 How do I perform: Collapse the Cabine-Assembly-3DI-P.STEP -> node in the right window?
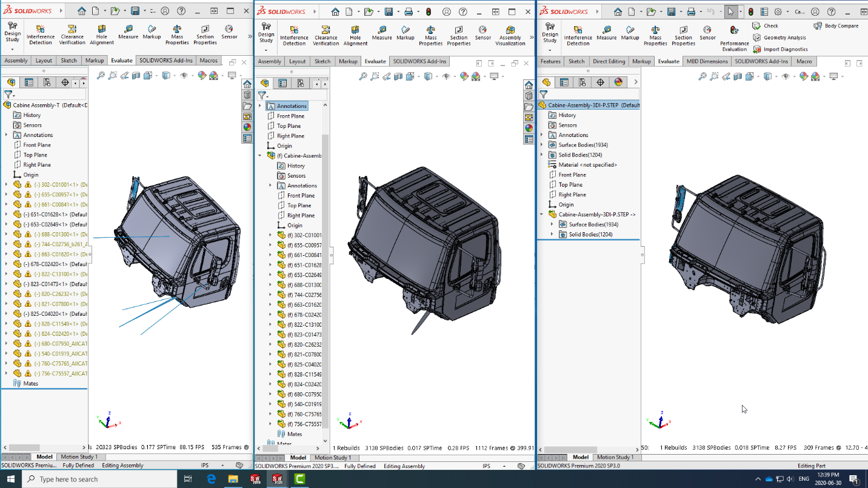click(x=542, y=215)
